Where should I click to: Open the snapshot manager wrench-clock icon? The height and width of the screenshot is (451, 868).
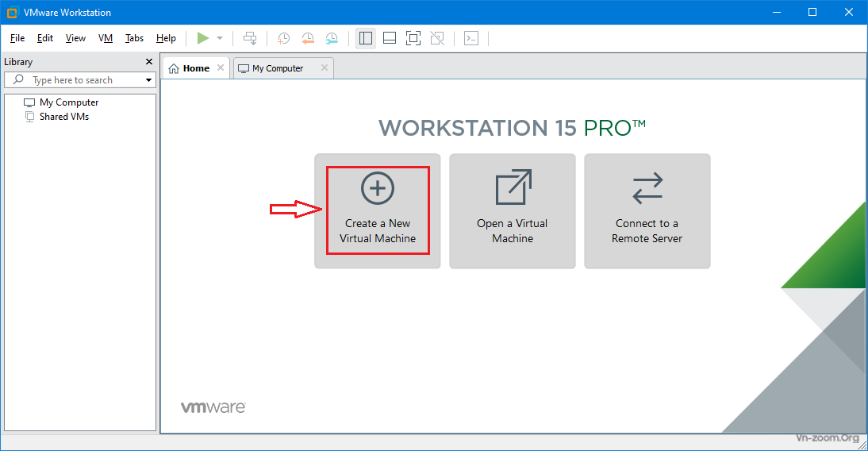click(332, 38)
